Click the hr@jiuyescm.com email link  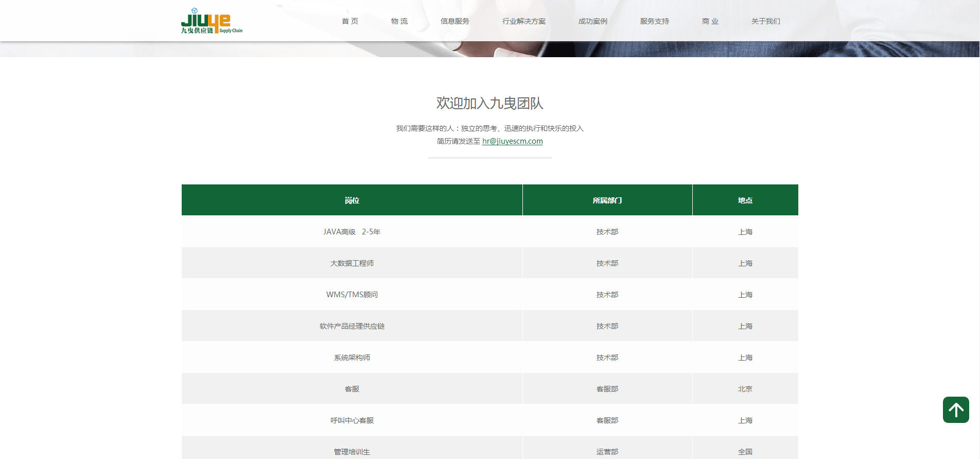point(512,141)
